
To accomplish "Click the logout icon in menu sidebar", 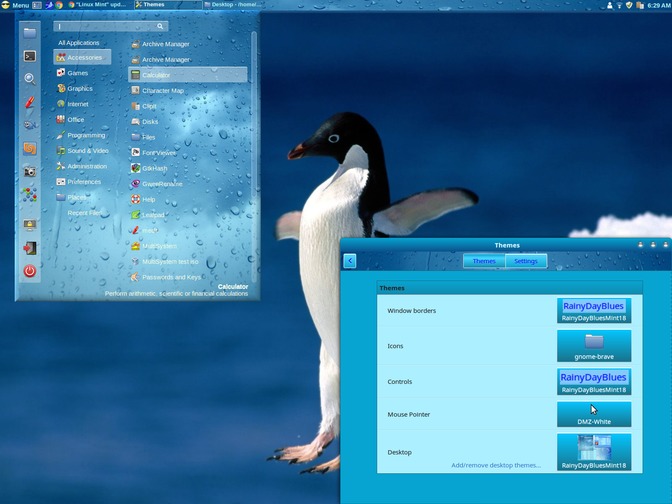I will pyautogui.click(x=30, y=248).
